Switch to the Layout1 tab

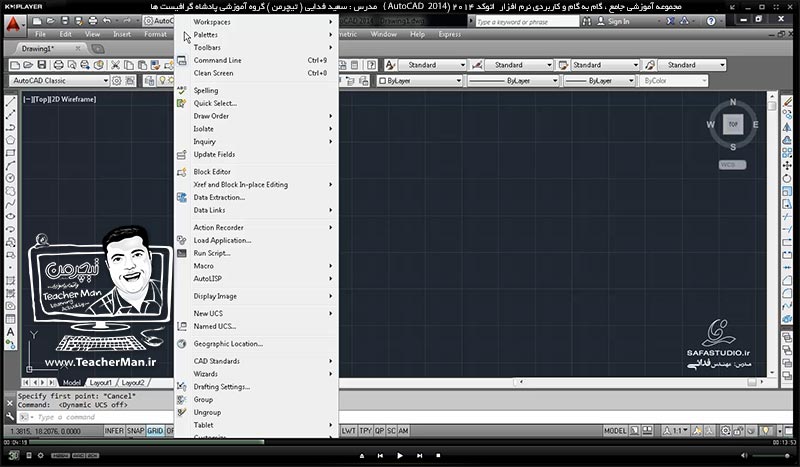(101, 382)
